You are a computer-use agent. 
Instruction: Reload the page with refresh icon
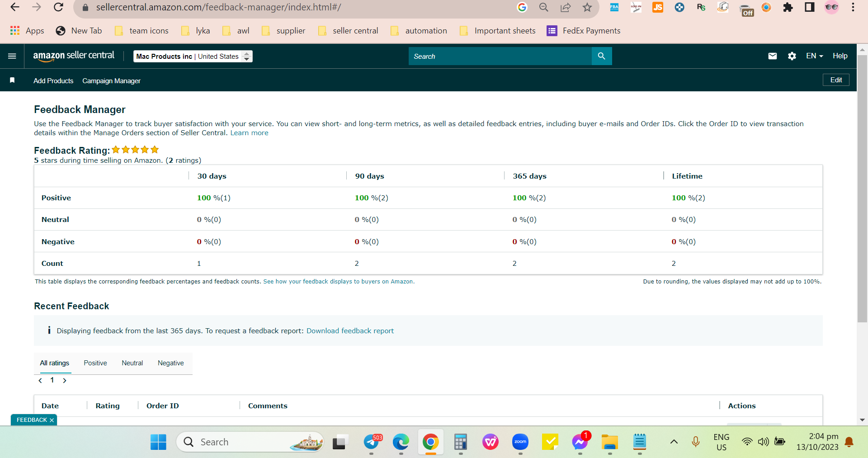pos(58,7)
